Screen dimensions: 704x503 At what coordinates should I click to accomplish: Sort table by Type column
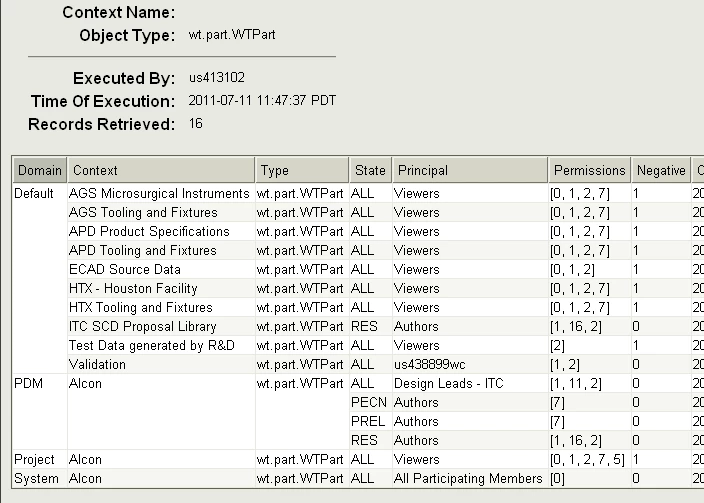301,170
